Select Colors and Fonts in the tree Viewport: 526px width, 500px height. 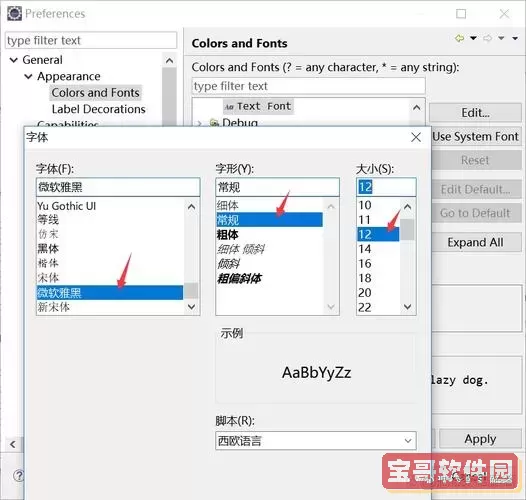(x=96, y=93)
